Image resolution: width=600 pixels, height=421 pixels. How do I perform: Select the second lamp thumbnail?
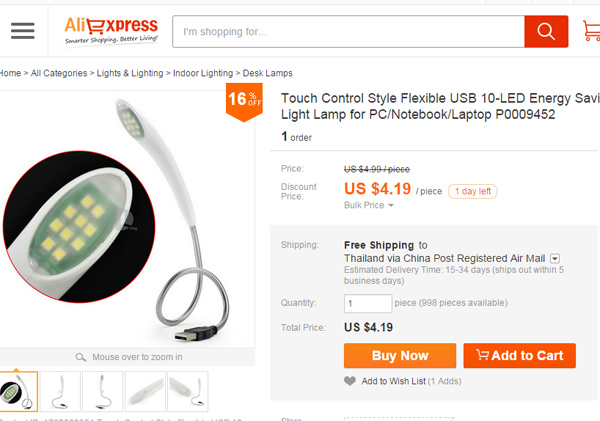point(60,391)
